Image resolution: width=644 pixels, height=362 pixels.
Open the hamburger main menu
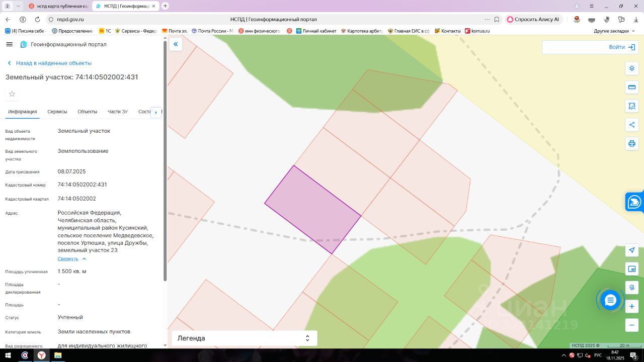tap(9, 44)
